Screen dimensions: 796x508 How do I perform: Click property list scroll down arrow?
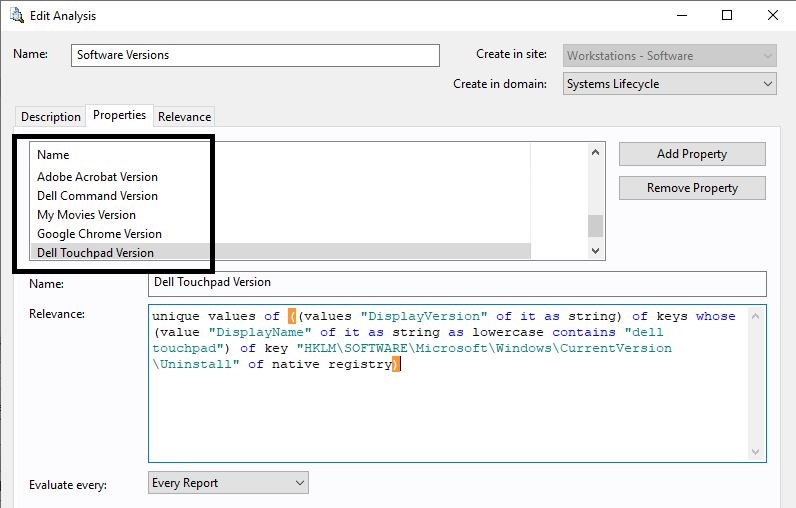pyautogui.click(x=595, y=251)
